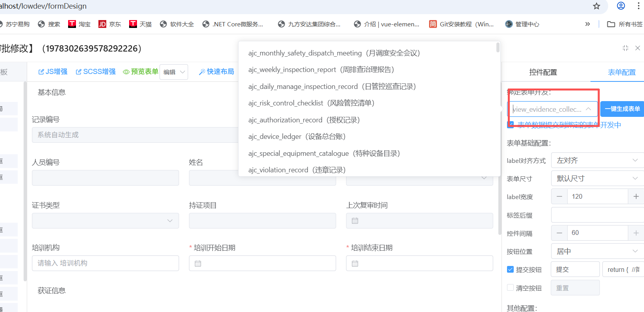
Task: Open the 证书类型 dropdown
Action: (x=105, y=221)
